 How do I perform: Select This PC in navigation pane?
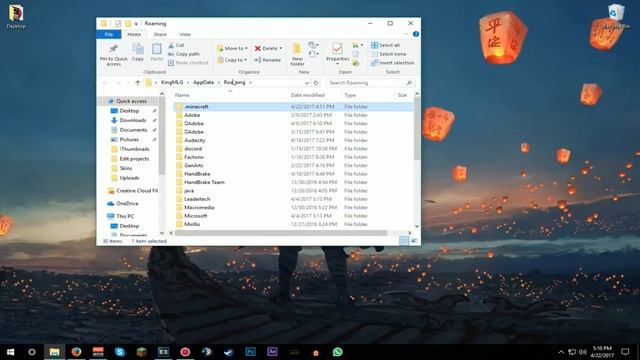(x=125, y=216)
